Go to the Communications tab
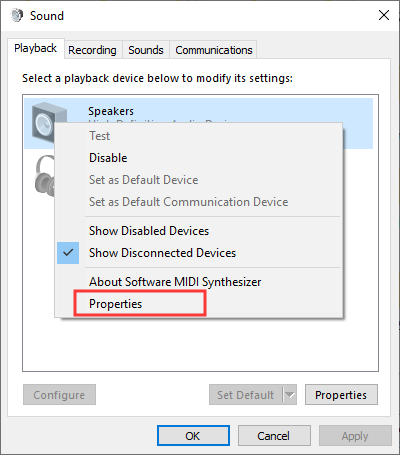 point(214,50)
